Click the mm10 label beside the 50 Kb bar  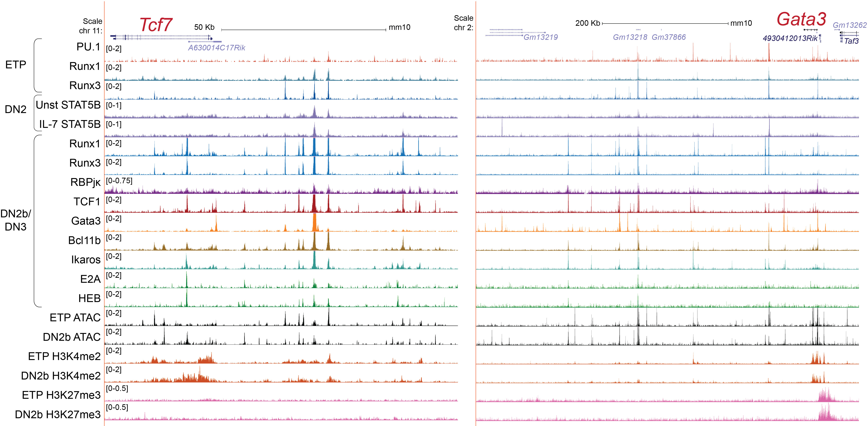tap(399, 27)
